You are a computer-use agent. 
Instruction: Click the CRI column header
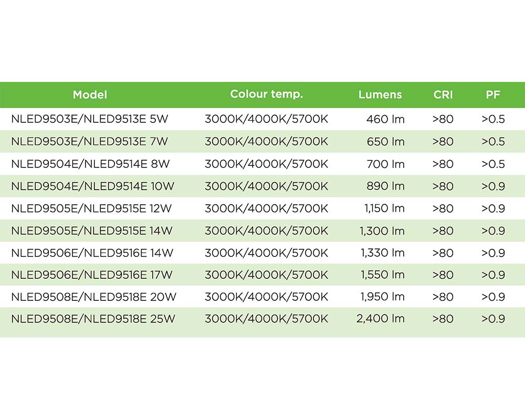(443, 95)
